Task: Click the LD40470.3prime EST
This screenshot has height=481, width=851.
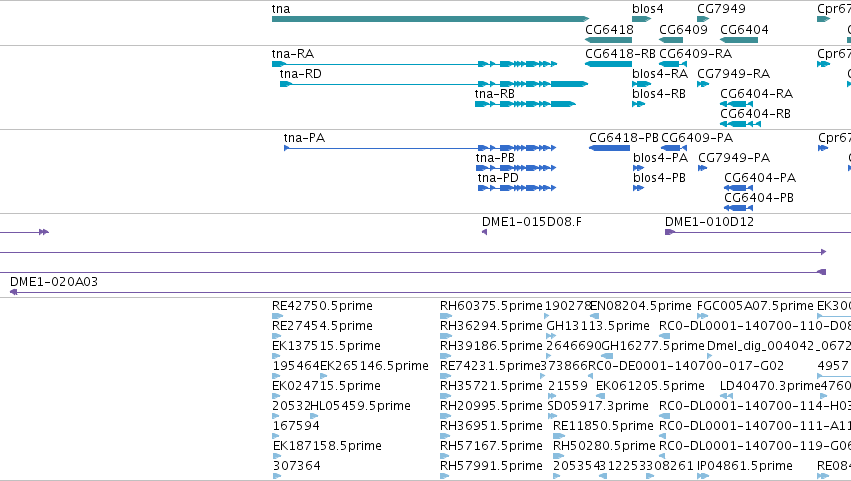Action: tap(726, 396)
